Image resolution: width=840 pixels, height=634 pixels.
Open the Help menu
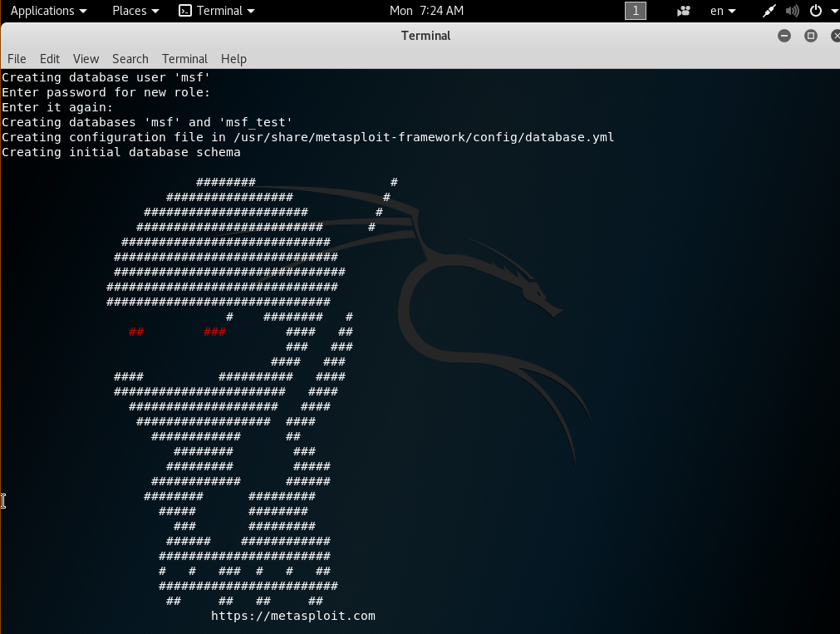[x=233, y=59]
